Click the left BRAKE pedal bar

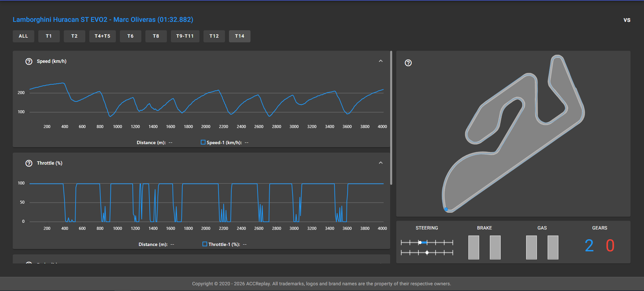click(474, 247)
